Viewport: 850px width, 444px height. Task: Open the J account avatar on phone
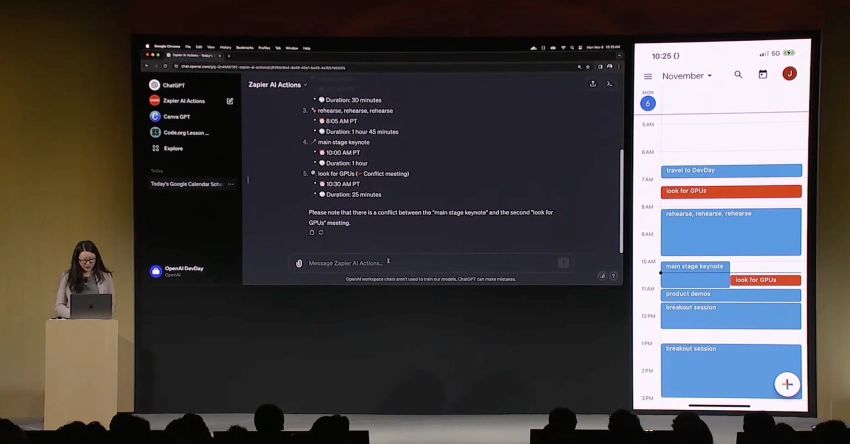(x=789, y=74)
